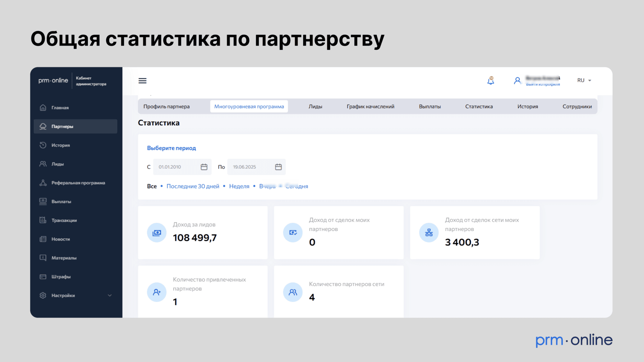
Task: Click the start date field 01.01.2010
Action: pyautogui.click(x=182, y=167)
